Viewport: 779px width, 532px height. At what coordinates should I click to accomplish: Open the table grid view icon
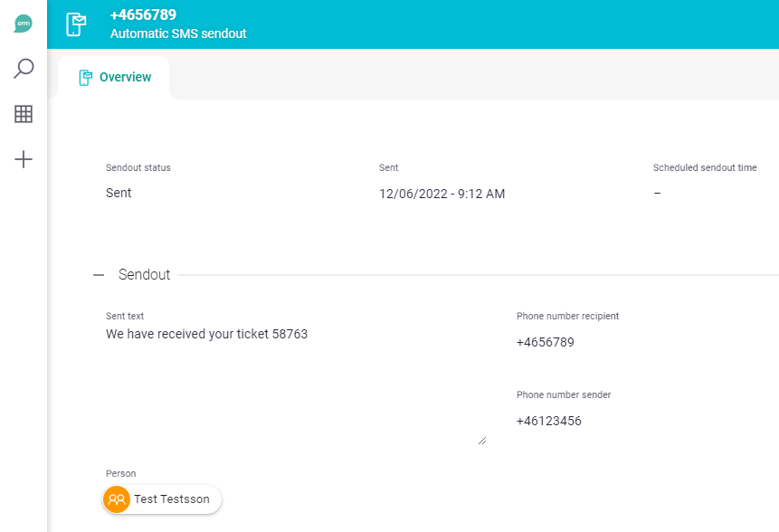click(x=24, y=114)
